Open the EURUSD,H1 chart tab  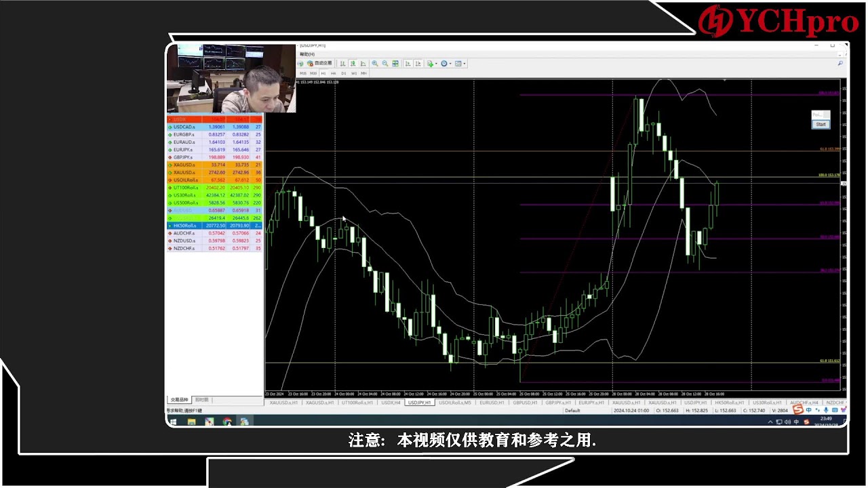pos(492,402)
